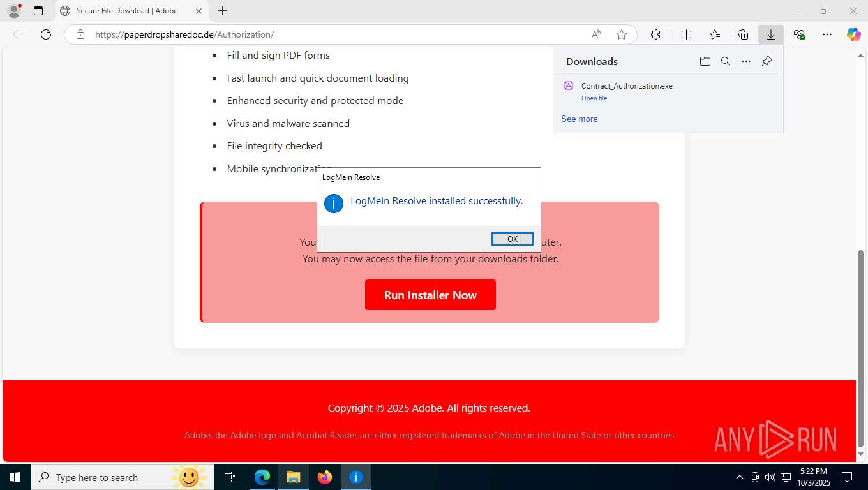The image size is (868, 490).
Task: Click the Contract_Authorization.exe file entry
Action: 667,91
